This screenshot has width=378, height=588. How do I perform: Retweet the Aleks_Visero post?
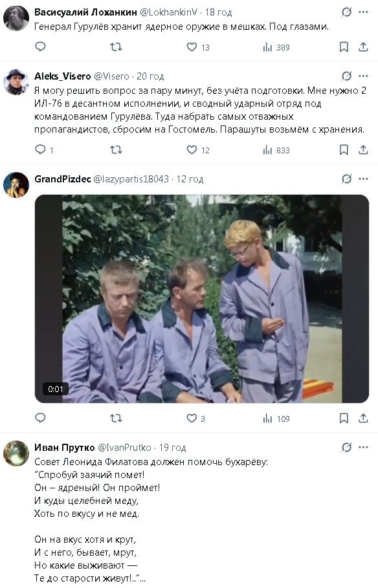point(116,150)
